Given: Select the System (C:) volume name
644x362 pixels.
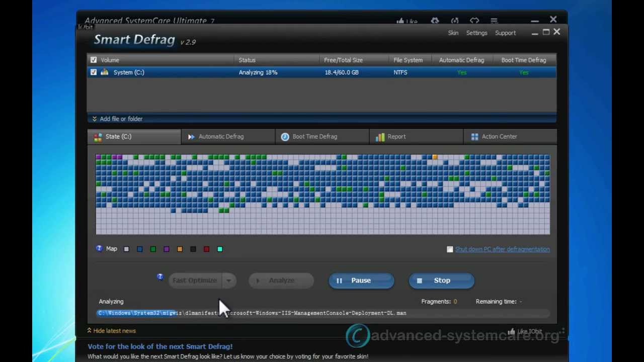Looking at the screenshot, I should click(129, 72).
